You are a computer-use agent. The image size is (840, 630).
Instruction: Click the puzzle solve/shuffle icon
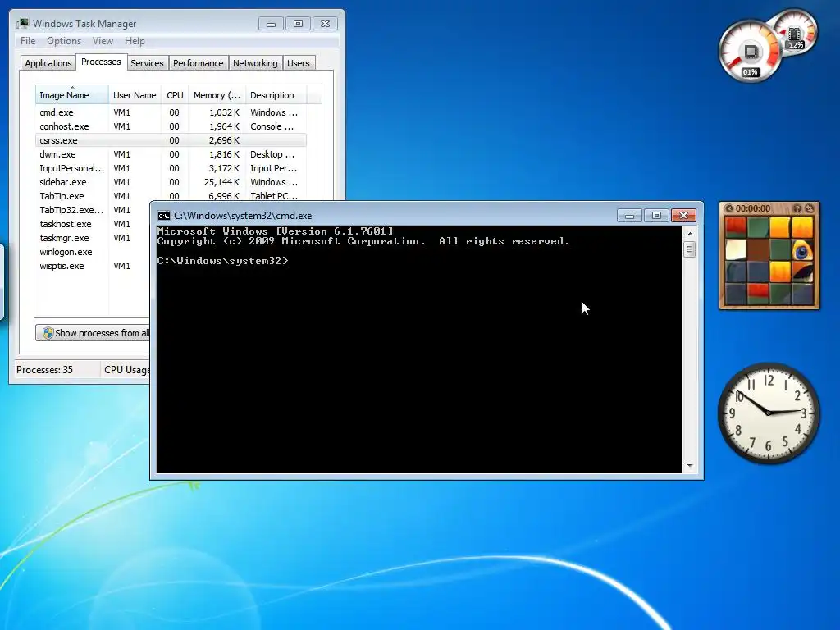click(810, 208)
